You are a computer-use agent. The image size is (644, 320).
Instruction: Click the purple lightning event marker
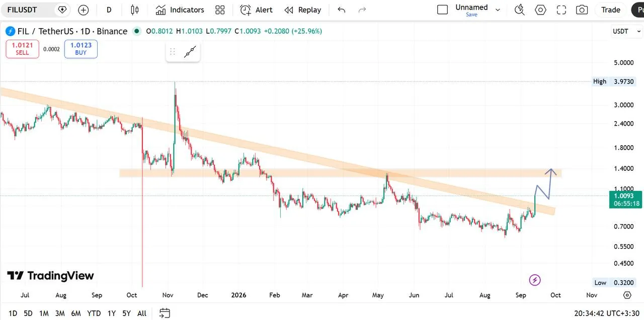[x=535, y=280]
